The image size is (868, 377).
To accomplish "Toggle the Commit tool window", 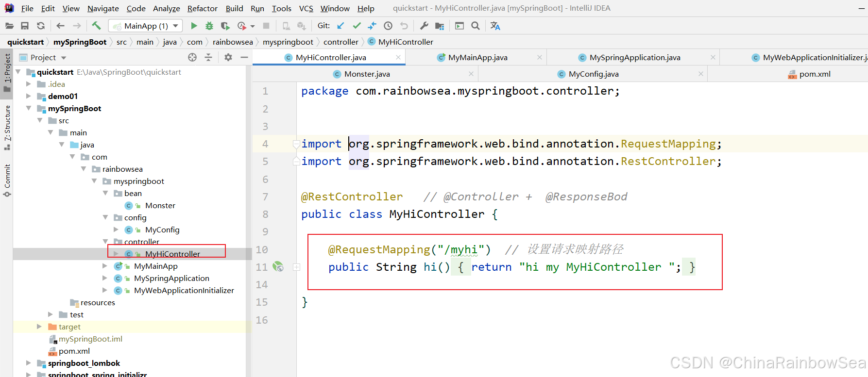I will [7, 180].
